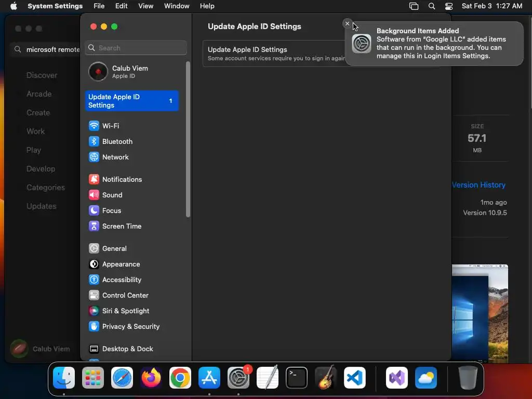
Task: Click Version 10.9.5 text in App Store
Action: (x=485, y=212)
